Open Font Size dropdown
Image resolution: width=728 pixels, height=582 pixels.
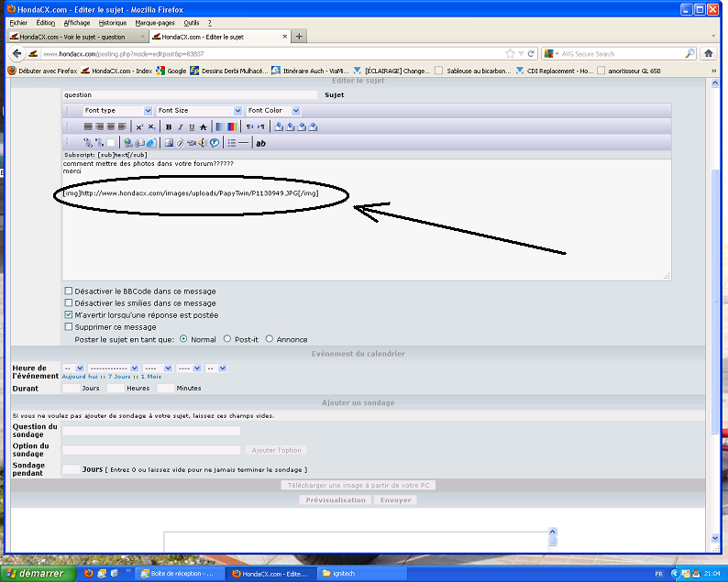point(199,111)
